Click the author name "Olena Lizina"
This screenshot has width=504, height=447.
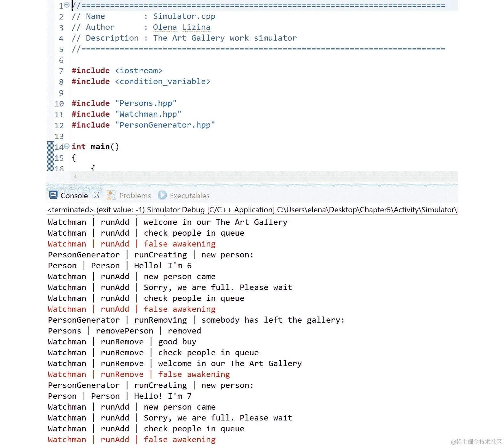(x=182, y=27)
